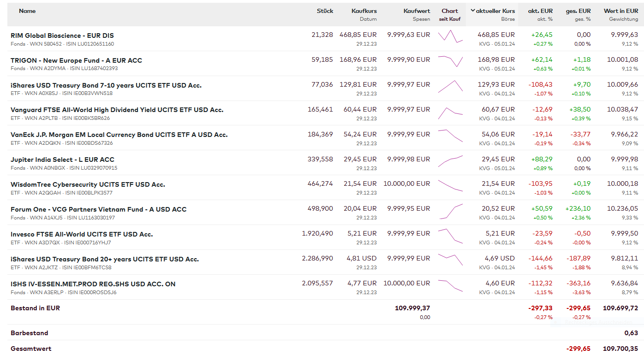Open the iShares USD Treasury Bond 20+ years link
Image resolution: width=644 pixels, height=355 pixels.
coord(105,259)
